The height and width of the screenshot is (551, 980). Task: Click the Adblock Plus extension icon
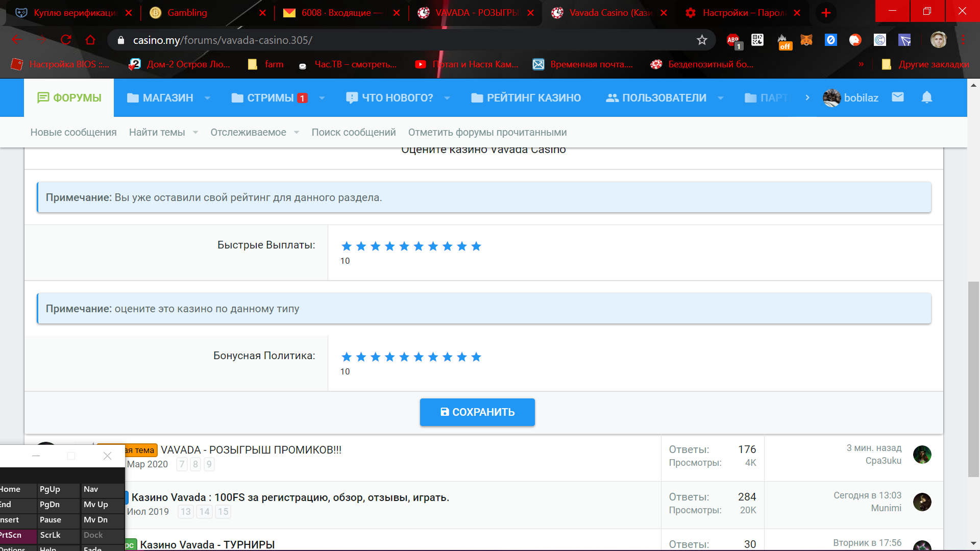click(733, 40)
